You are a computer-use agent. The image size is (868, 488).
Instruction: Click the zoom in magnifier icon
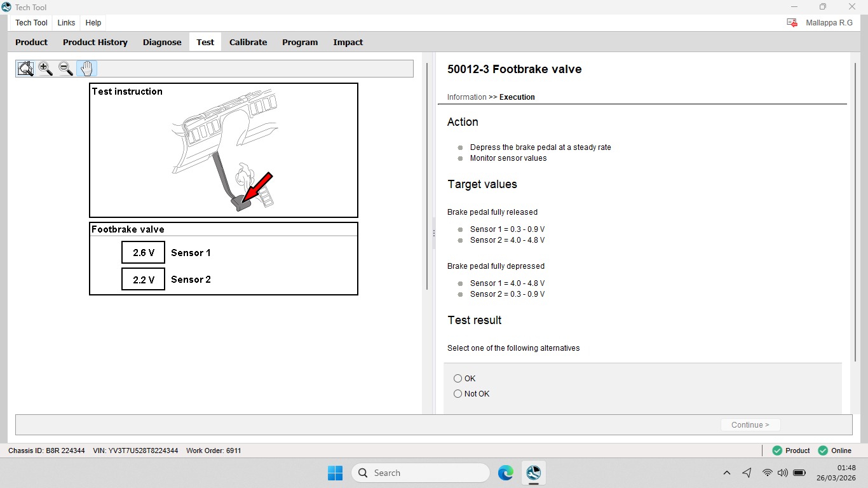tap(45, 69)
